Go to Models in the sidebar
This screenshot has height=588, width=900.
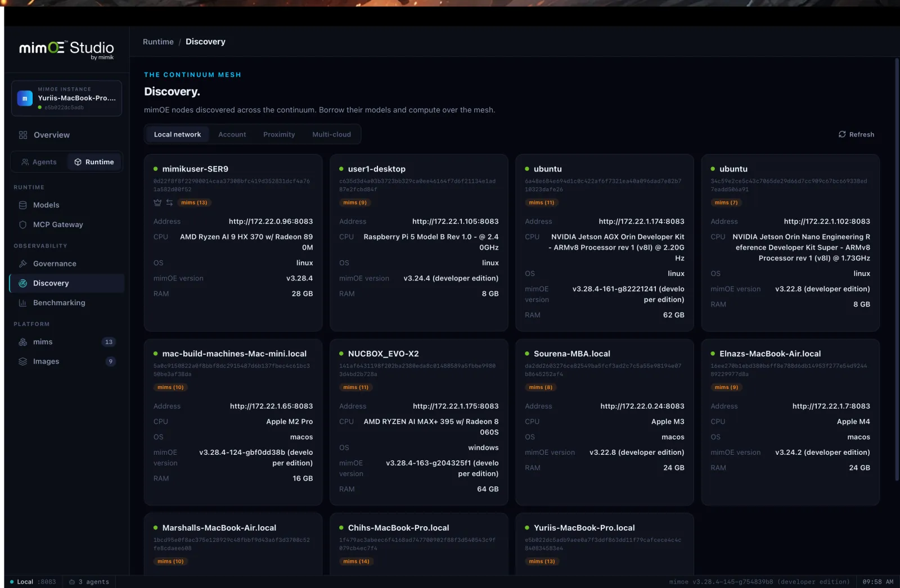click(x=66, y=205)
